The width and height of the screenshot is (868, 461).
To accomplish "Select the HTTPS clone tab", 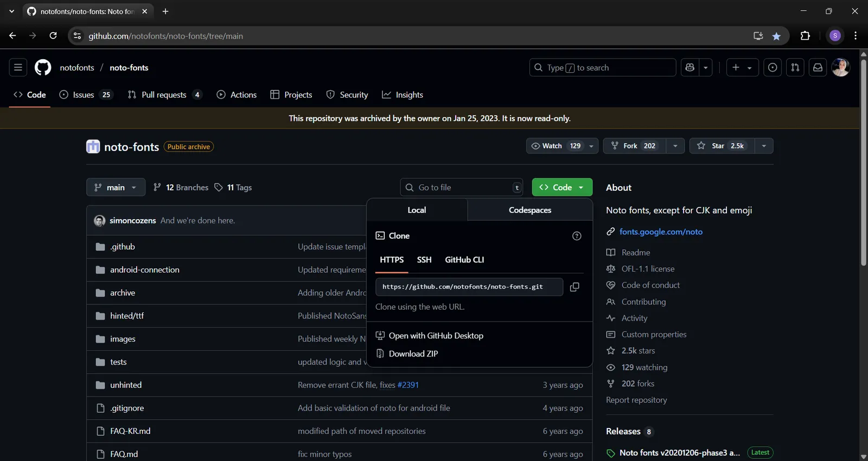I will 392,260.
